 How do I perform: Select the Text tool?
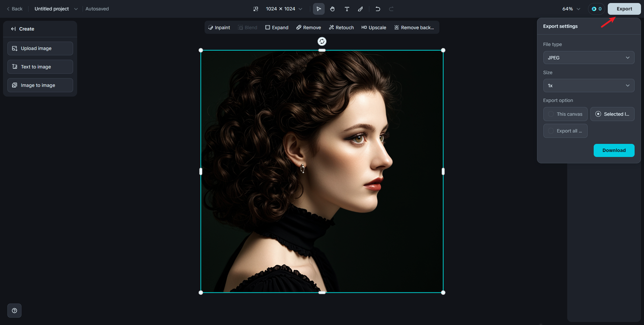pos(347,9)
